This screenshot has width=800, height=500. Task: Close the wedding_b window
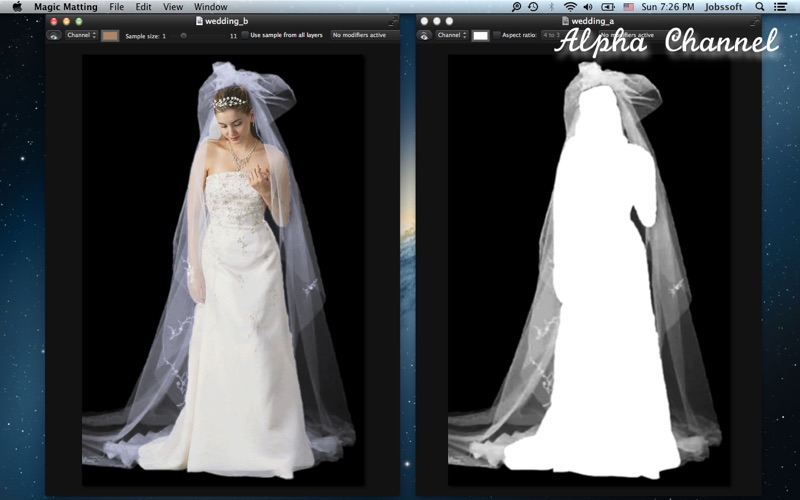coord(54,21)
